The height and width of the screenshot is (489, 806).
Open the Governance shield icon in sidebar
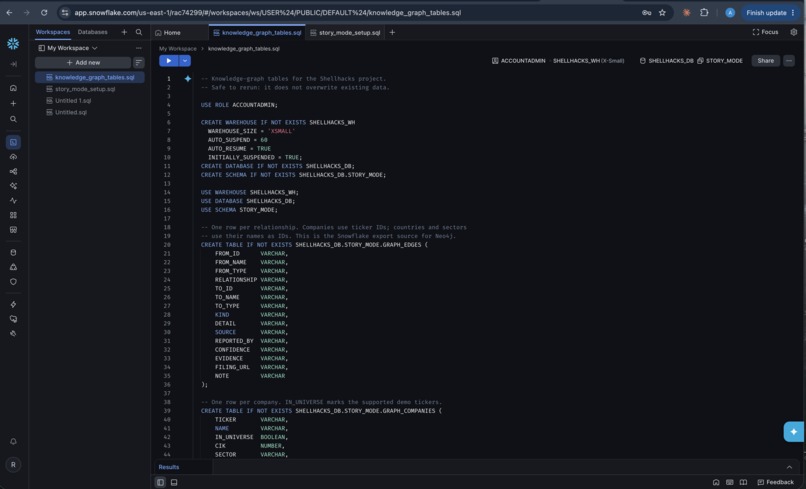click(13, 282)
